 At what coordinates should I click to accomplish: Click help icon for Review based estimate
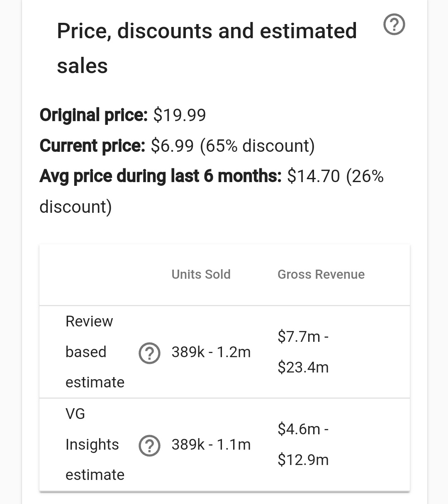pyautogui.click(x=149, y=354)
